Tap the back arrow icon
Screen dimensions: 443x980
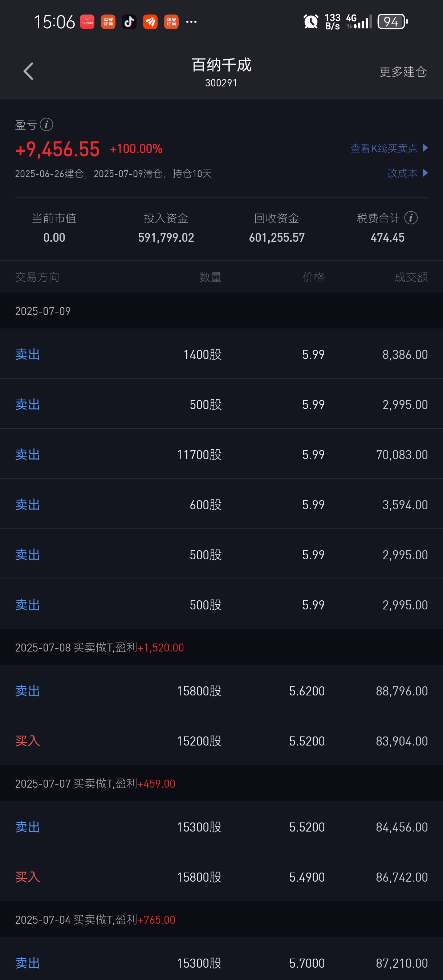coord(29,72)
